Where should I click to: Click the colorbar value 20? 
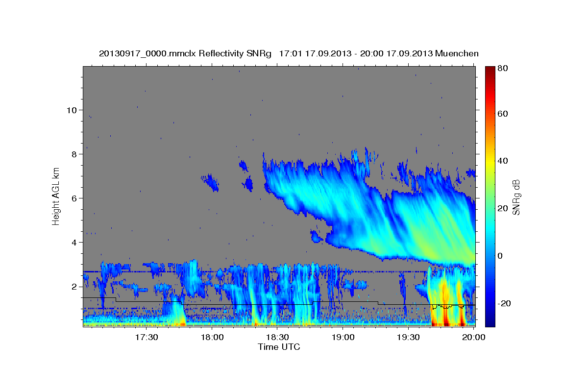click(x=504, y=208)
